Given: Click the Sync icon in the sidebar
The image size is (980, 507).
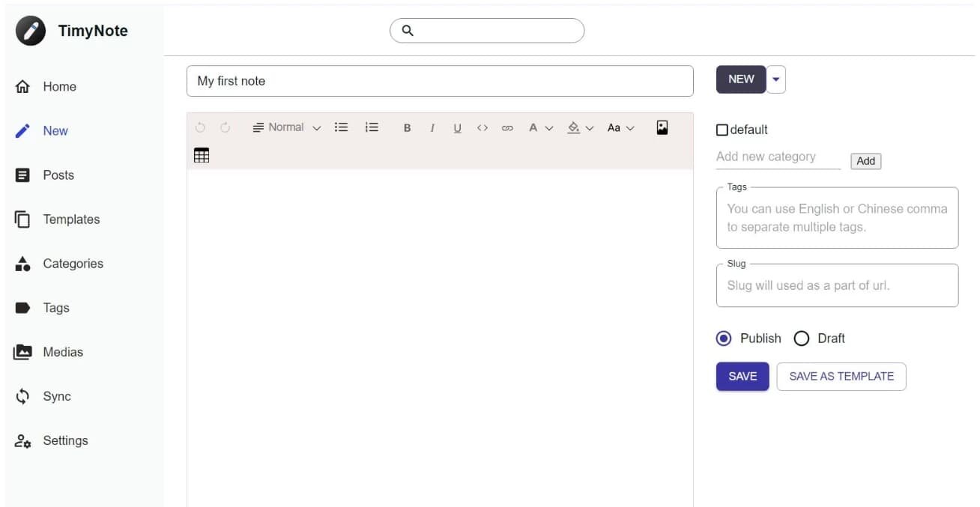Looking at the screenshot, I should pyautogui.click(x=22, y=396).
